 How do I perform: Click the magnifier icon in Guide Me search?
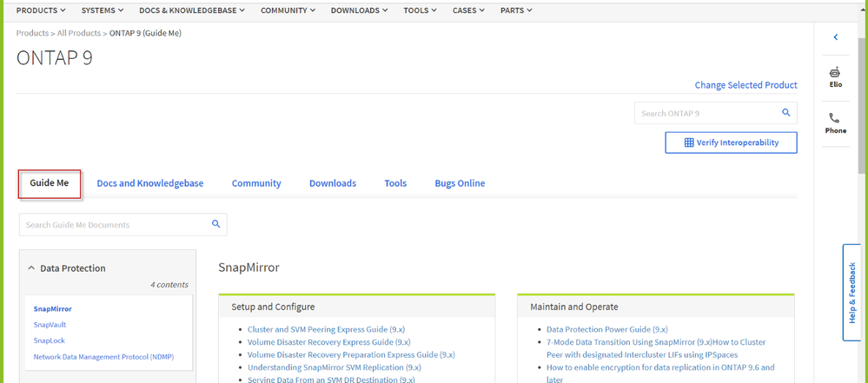coord(215,224)
